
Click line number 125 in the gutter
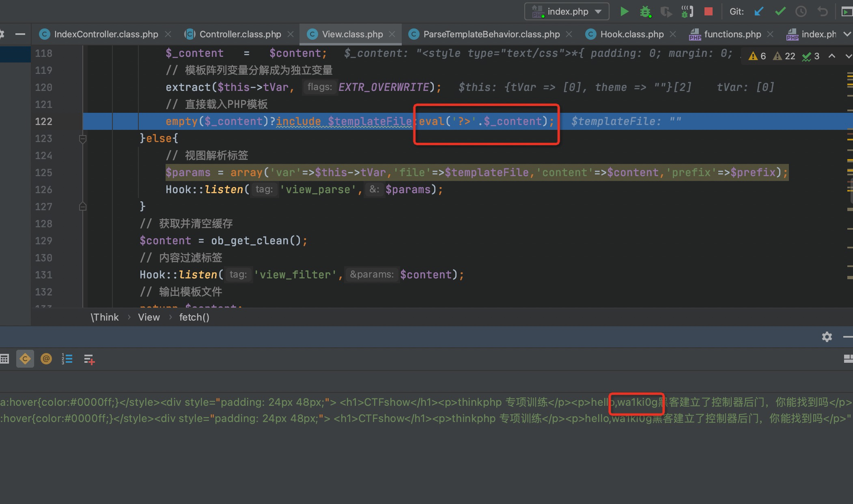pos(44,172)
